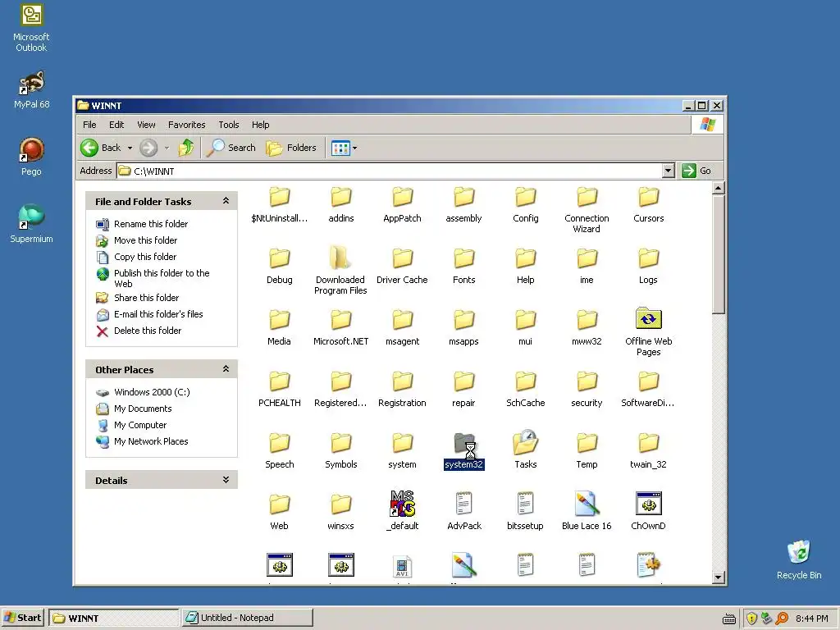Open the View menu
The width and height of the screenshot is (840, 630).
(x=146, y=125)
